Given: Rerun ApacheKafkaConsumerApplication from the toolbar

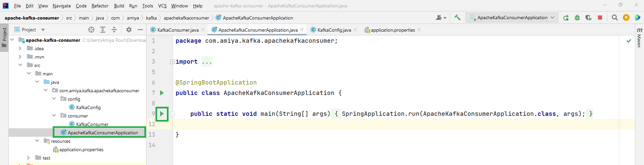Looking at the screenshot, I should click(x=566, y=18).
